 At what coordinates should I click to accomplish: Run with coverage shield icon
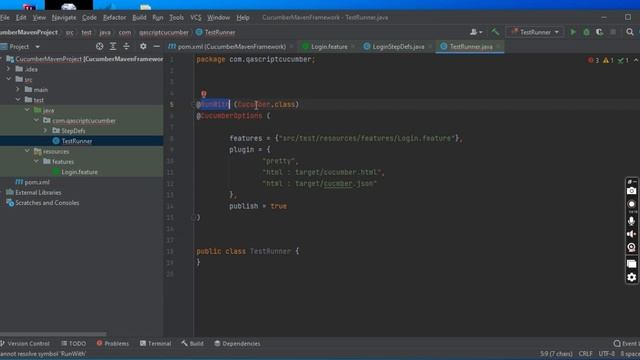600,32
